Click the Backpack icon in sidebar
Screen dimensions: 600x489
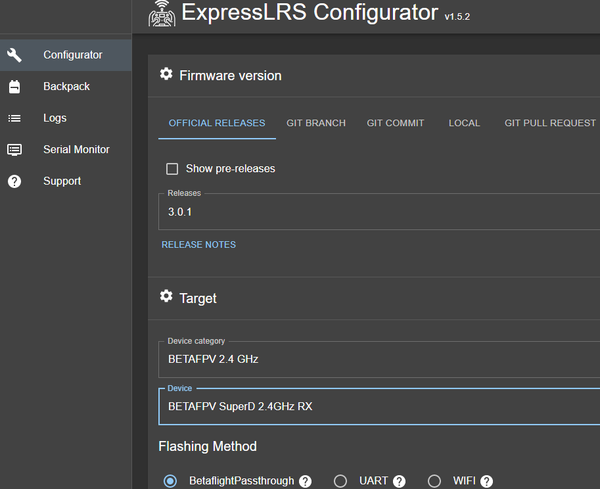pyautogui.click(x=15, y=87)
